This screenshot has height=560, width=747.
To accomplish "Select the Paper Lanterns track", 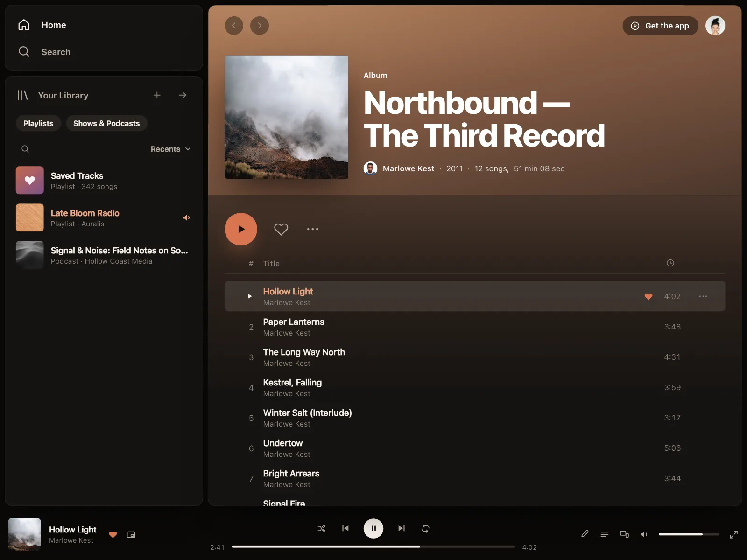I will (475, 327).
